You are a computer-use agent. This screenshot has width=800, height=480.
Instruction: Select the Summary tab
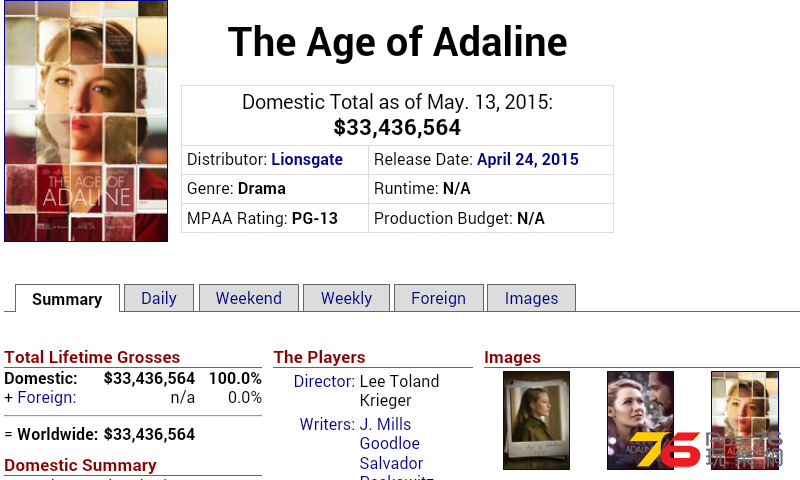(67, 298)
